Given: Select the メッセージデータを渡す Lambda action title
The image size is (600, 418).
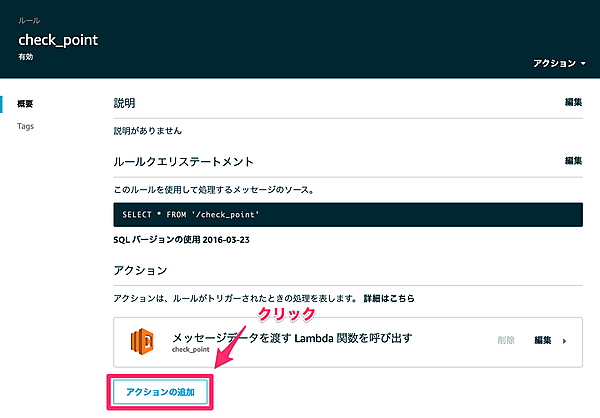Looking at the screenshot, I should point(292,335).
